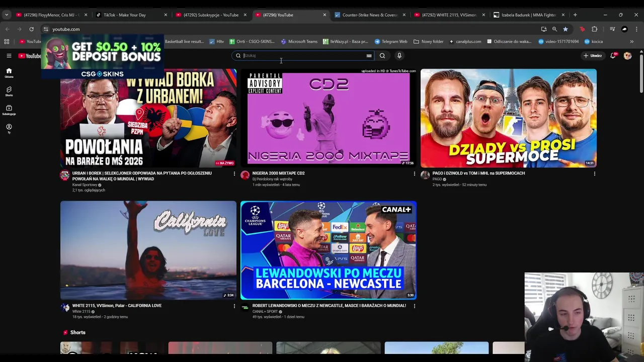Go to the YouTube logo home link
The height and width of the screenshot is (362, 644).
(x=30, y=56)
